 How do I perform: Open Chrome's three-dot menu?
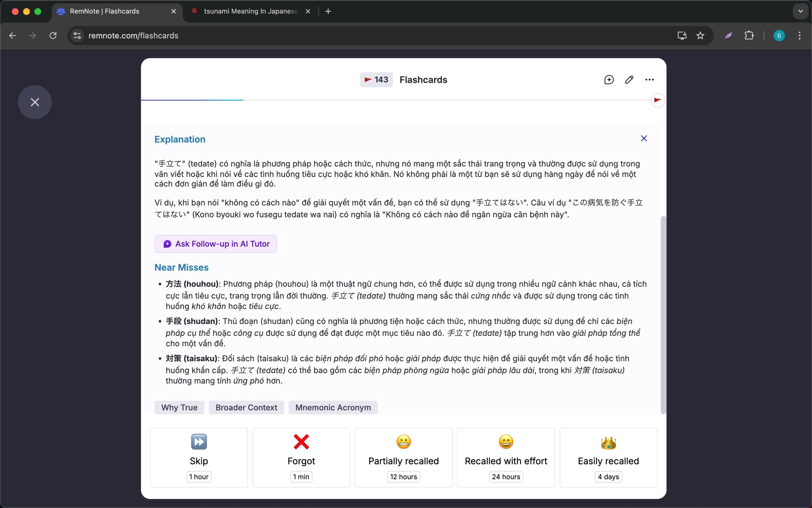(x=800, y=36)
